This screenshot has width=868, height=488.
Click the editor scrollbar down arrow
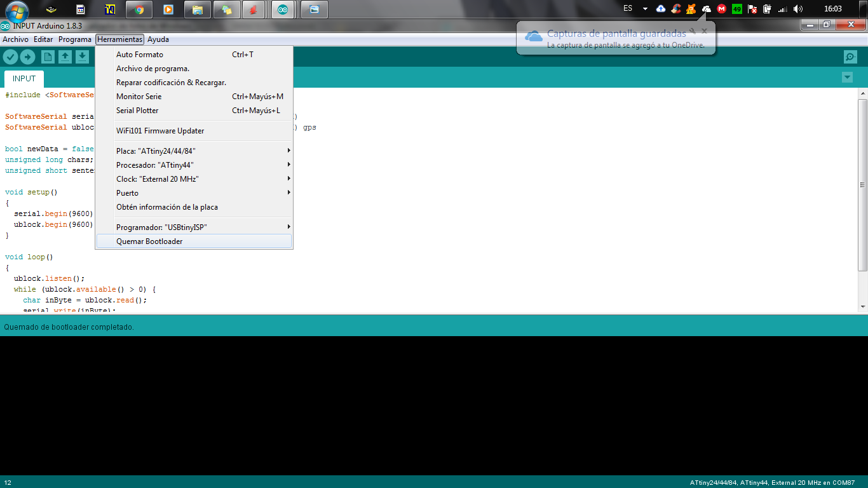pyautogui.click(x=862, y=307)
